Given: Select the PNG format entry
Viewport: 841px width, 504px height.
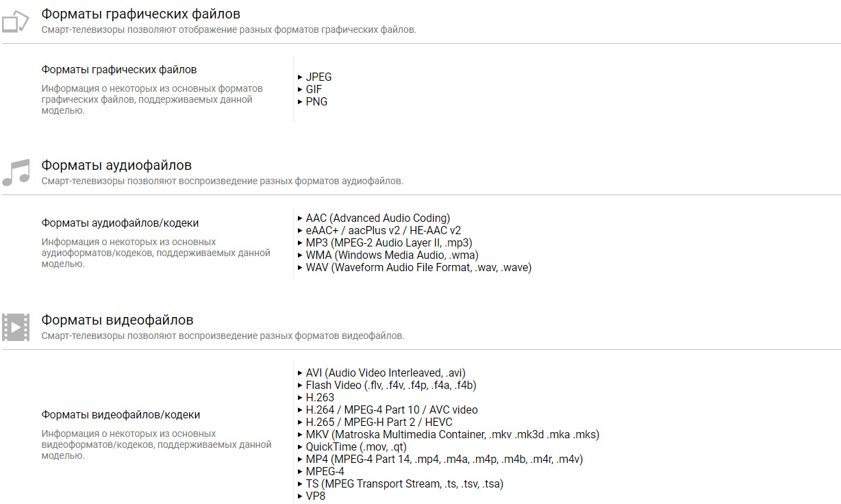Looking at the screenshot, I should (316, 102).
